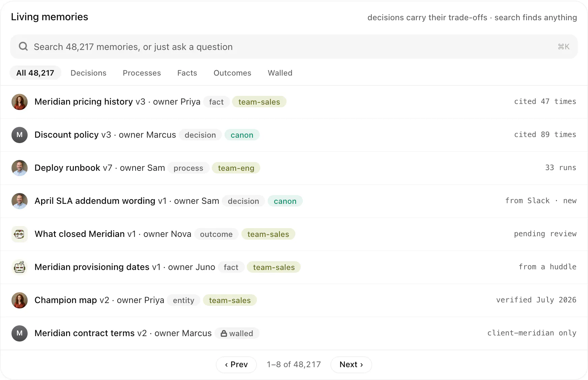
Task: Click Priya's avatar on Champion map row
Action: pyautogui.click(x=20, y=300)
